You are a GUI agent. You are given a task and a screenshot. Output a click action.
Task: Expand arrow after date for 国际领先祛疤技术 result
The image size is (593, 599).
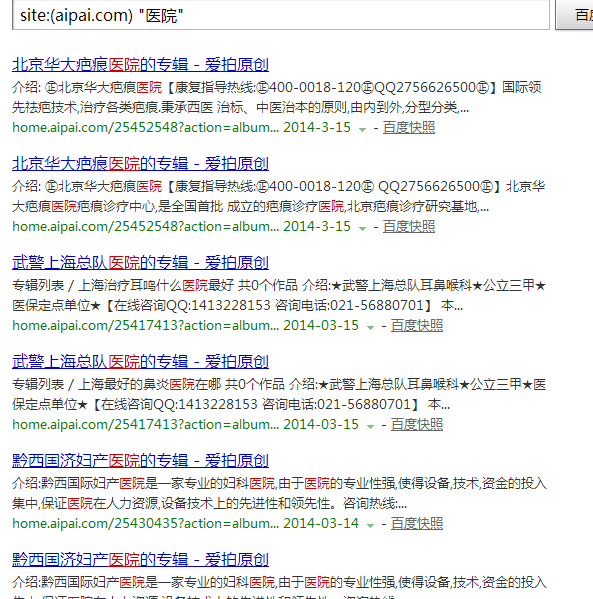pos(362,130)
